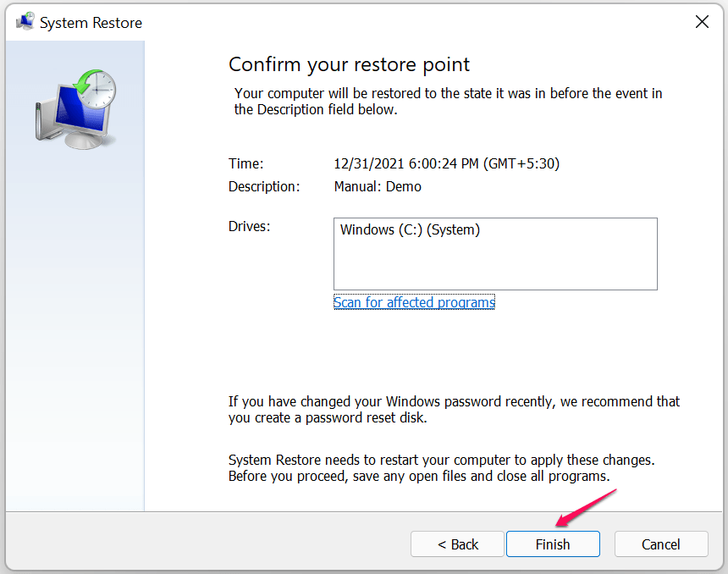Click the Confirm your restore point heading

point(349,64)
